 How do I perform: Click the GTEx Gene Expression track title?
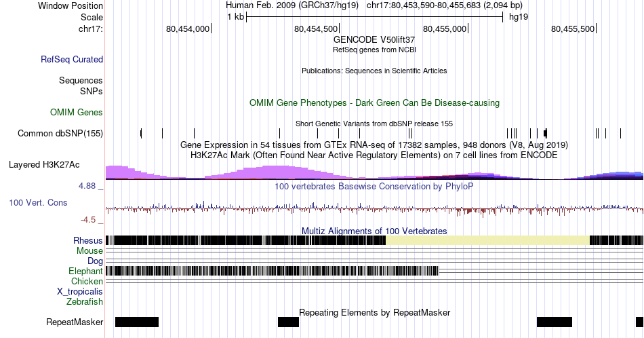(374, 145)
